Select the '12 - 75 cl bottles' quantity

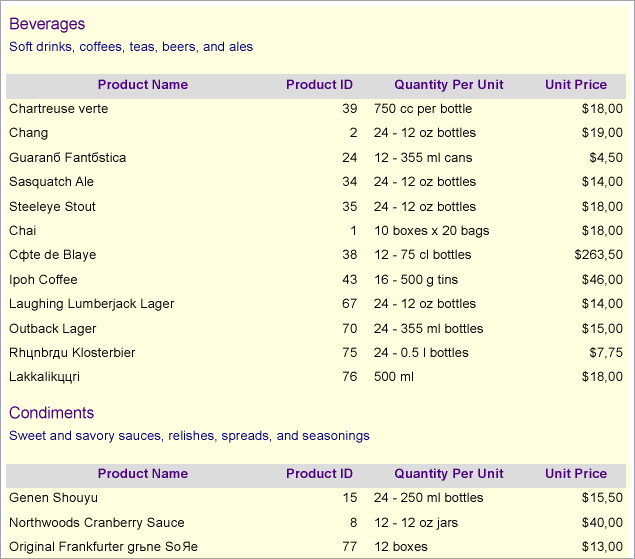point(422,255)
